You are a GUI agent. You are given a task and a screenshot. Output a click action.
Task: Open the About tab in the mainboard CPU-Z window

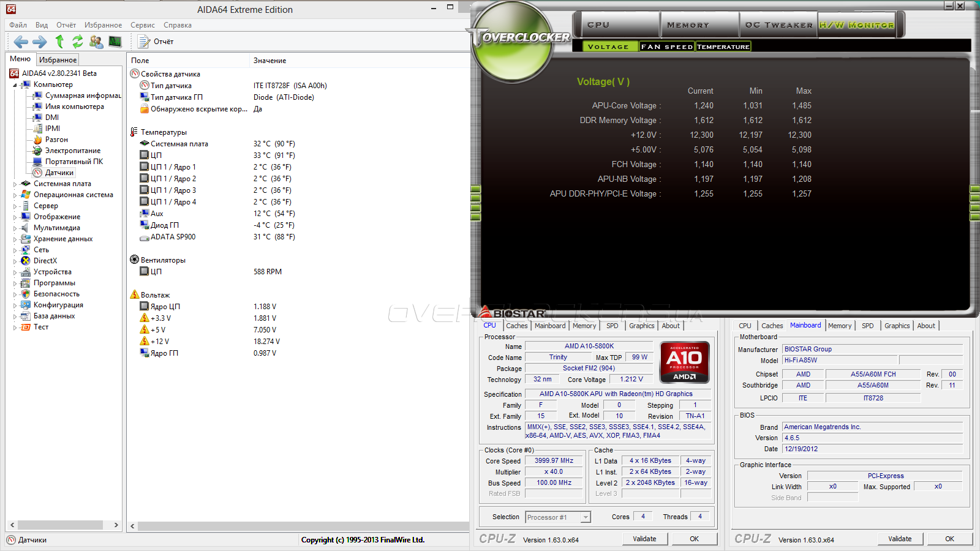(926, 326)
